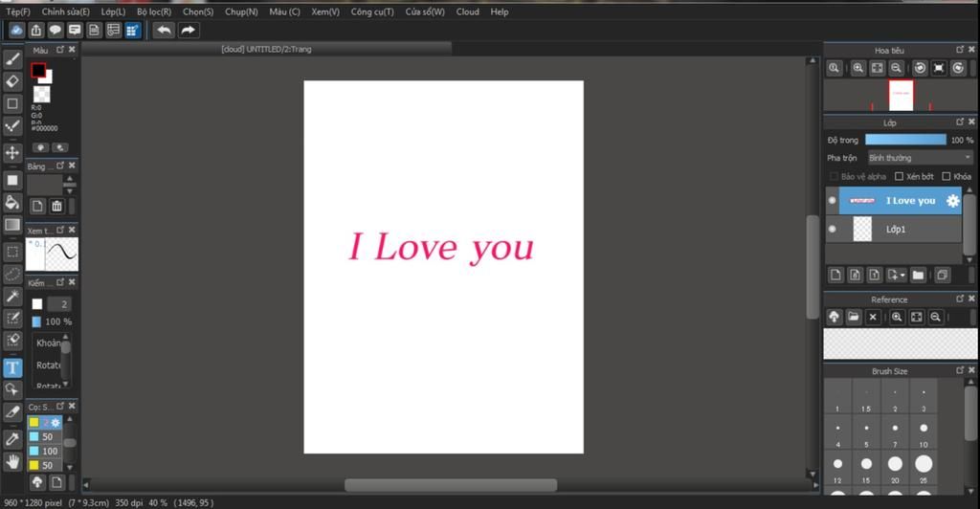Select brush size 10 preset
The image size is (980, 509).
[x=924, y=432]
